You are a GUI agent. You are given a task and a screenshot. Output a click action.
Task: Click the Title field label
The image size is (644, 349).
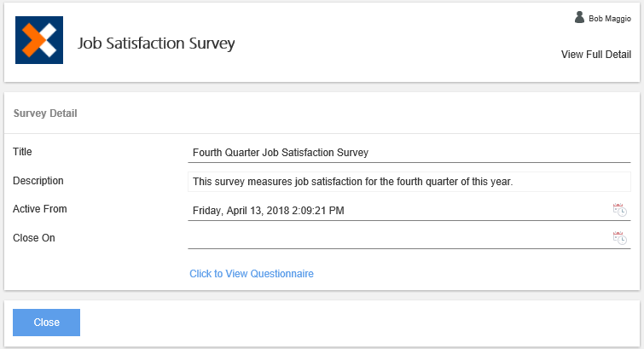(x=24, y=152)
